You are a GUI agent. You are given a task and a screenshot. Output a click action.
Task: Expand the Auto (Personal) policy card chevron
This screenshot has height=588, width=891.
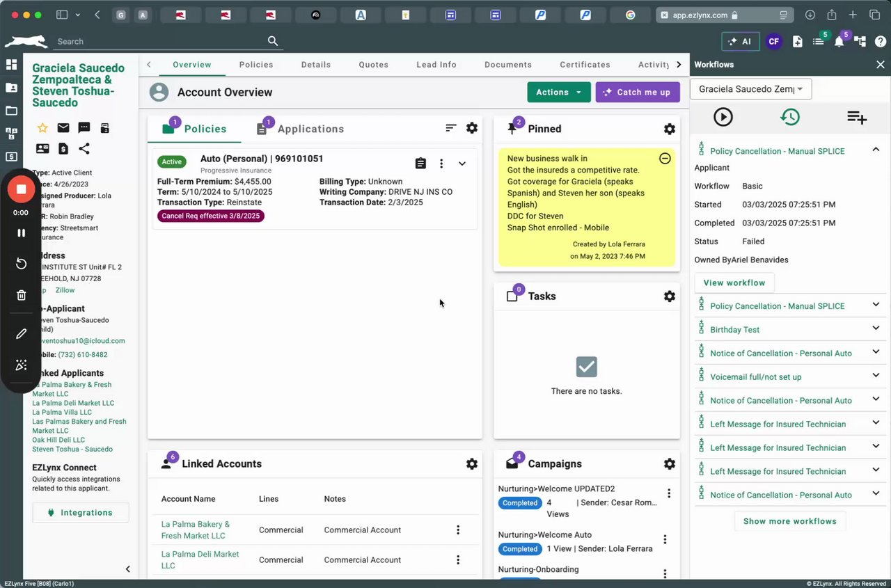pos(462,164)
